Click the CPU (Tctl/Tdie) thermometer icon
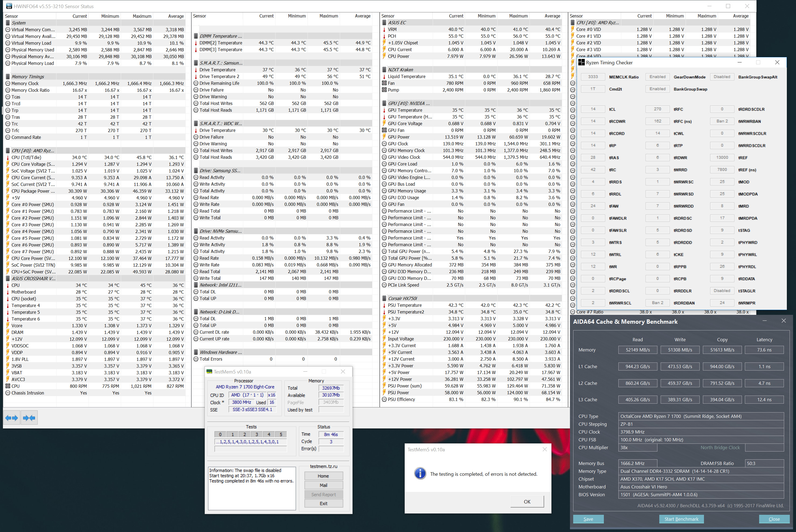 coord(8,157)
